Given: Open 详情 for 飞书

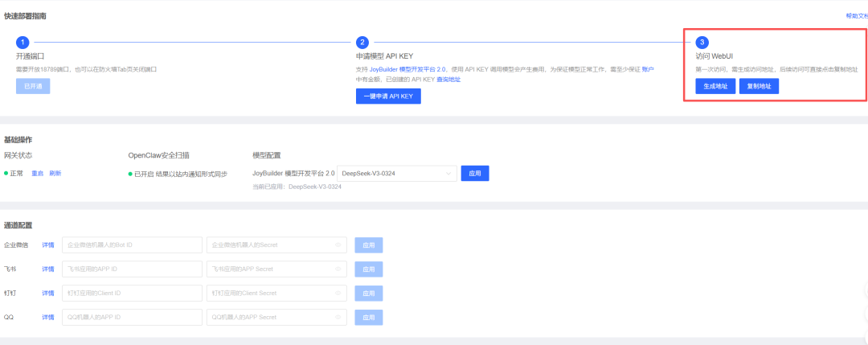Looking at the screenshot, I should click(x=48, y=269).
